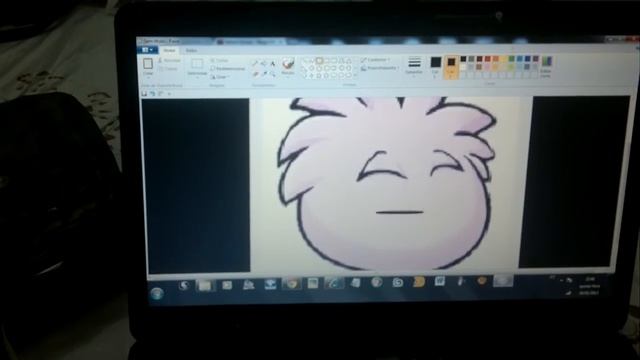640x360 pixels.
Task: Pick the white palette swatch in second row
Action: [463, 67]
